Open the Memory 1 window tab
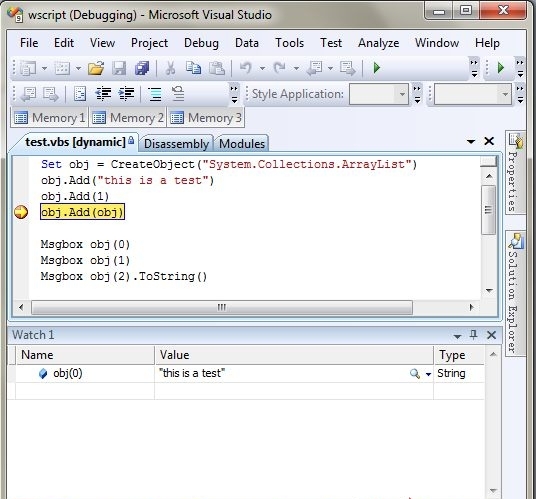 tap(50, 118)
